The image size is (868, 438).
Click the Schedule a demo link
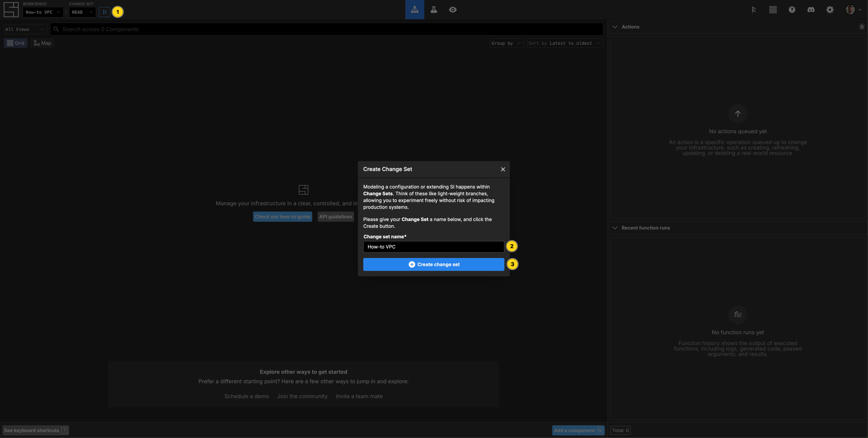coord(246,397)
